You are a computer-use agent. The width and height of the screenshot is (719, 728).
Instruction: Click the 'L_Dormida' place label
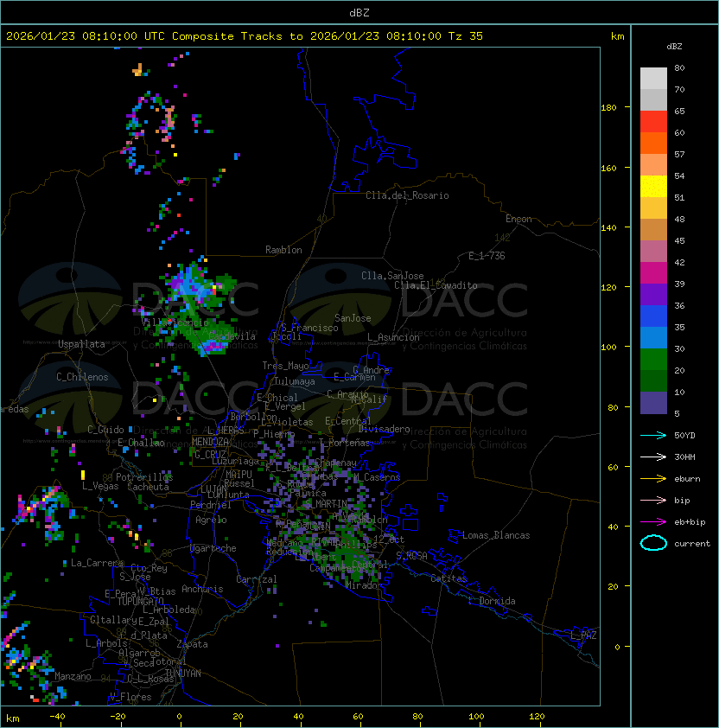click(x=492, y=601)
